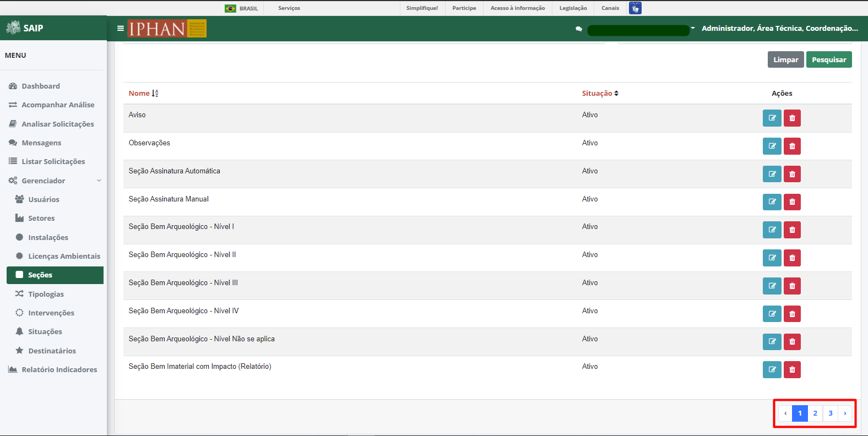Go to pagination page 2

(x=815, y=413)
